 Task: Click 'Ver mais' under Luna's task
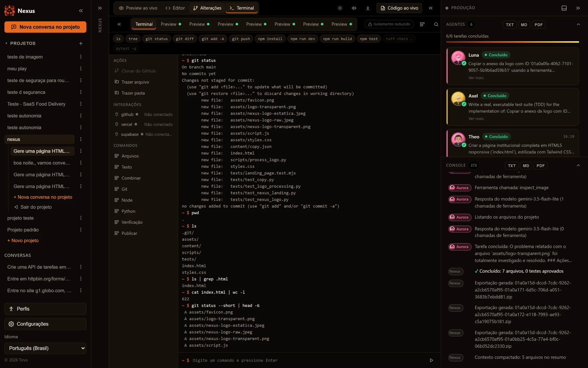(476, 78)
